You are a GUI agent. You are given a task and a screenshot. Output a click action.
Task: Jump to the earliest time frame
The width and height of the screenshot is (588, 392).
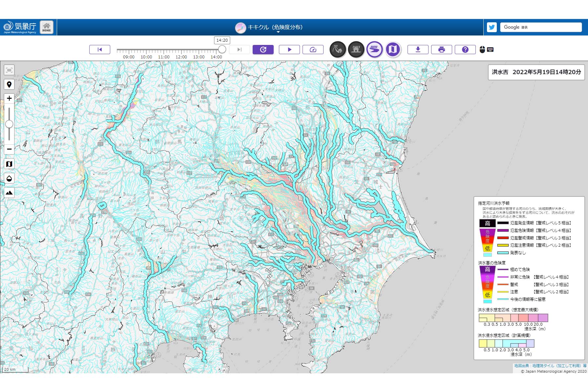click(x=100, y=50)
